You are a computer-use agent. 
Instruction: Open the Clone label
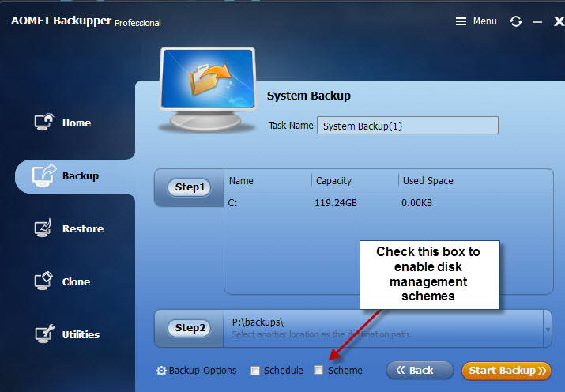76,281
